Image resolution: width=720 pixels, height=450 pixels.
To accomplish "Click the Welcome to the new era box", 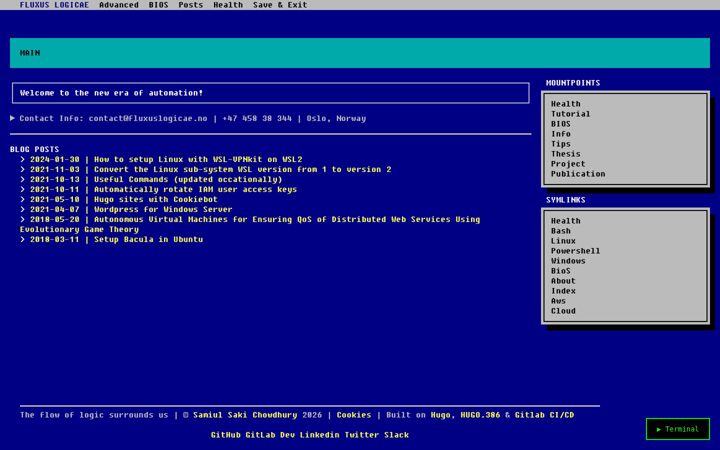I will [x=270, y=93].
